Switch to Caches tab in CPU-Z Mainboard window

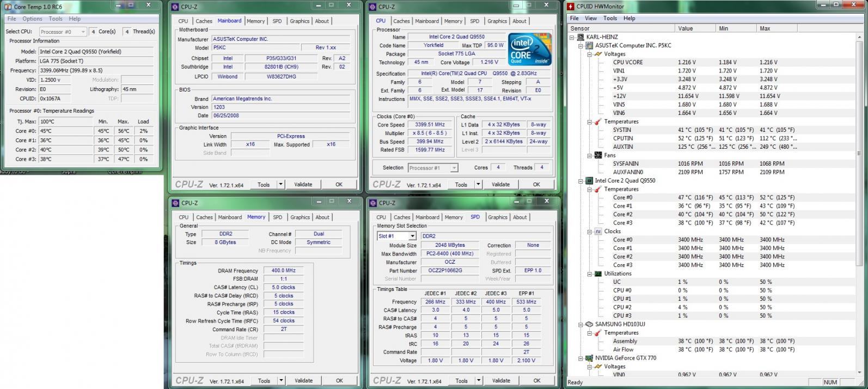click(204, 21)
